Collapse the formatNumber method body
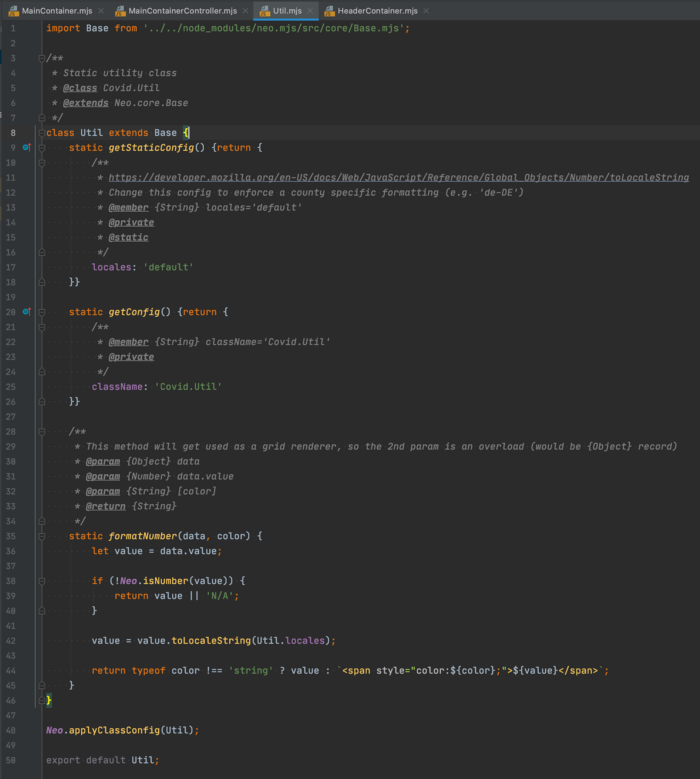 [x=41, y=536]
